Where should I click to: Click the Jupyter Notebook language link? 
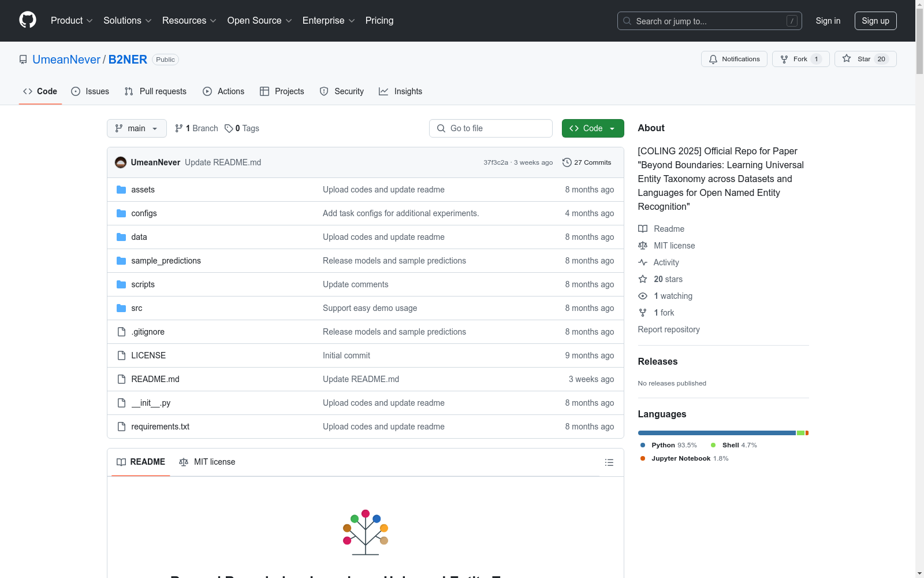pos(684,458)
